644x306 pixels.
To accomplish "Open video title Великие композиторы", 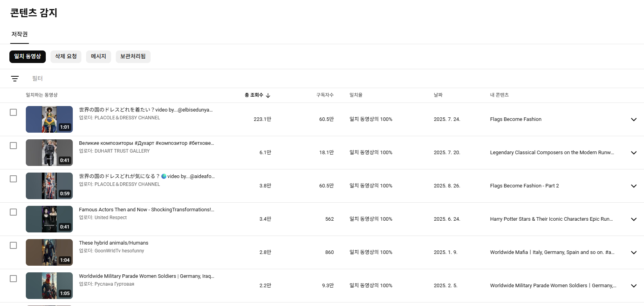I will tap(146, 143).
